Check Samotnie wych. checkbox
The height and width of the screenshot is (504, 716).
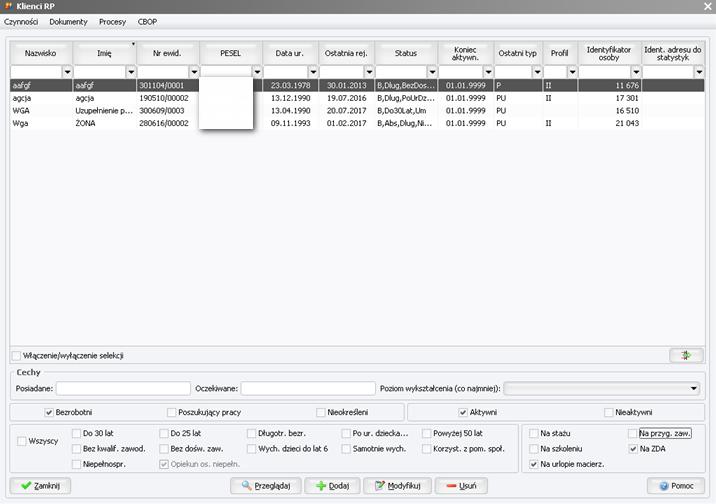pos(346,449)
